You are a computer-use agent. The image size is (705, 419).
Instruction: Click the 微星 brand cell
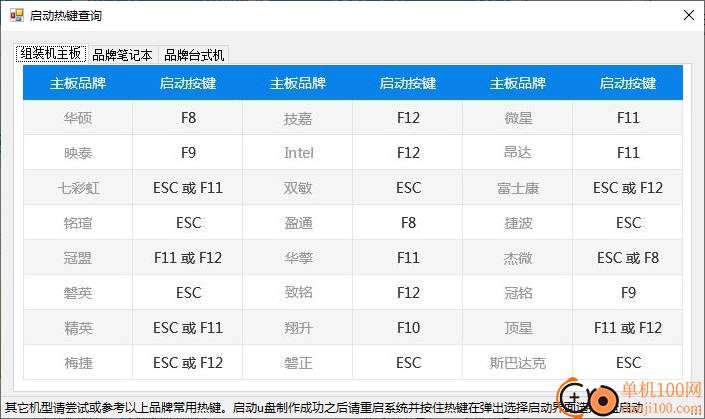click(x=518, y=118)
